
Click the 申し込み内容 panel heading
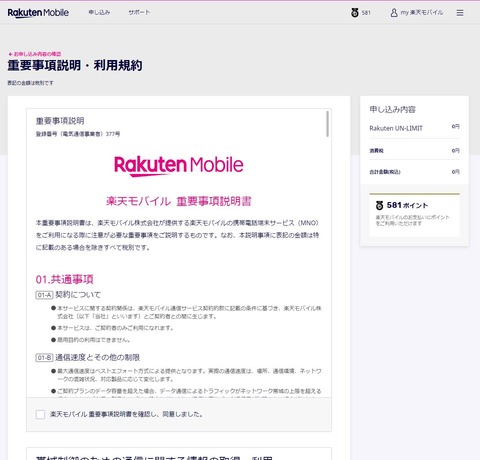tap(393, 109)
